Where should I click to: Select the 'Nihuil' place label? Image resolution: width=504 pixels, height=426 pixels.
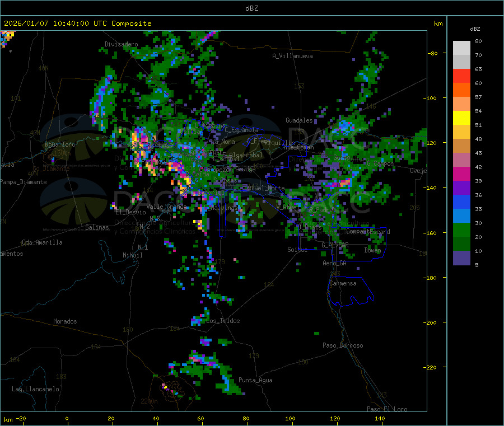pos(132,255)
